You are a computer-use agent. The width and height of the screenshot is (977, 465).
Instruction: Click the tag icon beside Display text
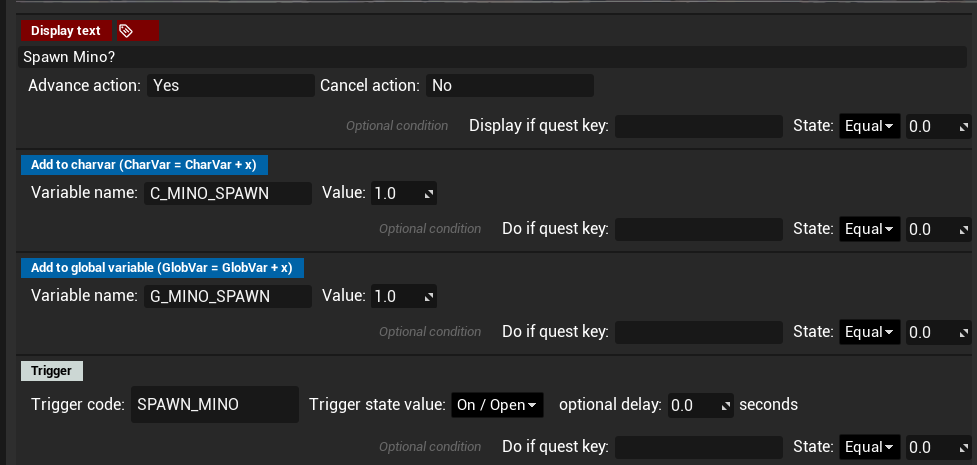click(138, 31)
